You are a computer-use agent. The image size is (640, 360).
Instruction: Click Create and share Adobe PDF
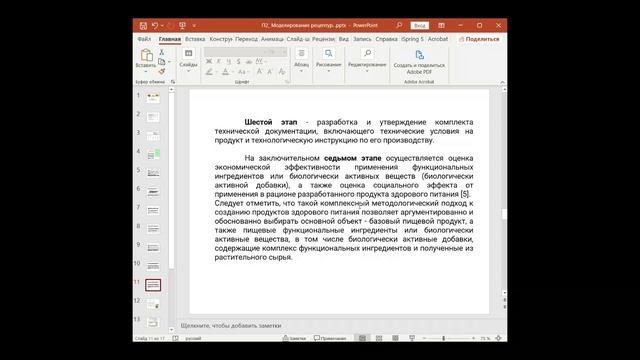tap(419, 61)
